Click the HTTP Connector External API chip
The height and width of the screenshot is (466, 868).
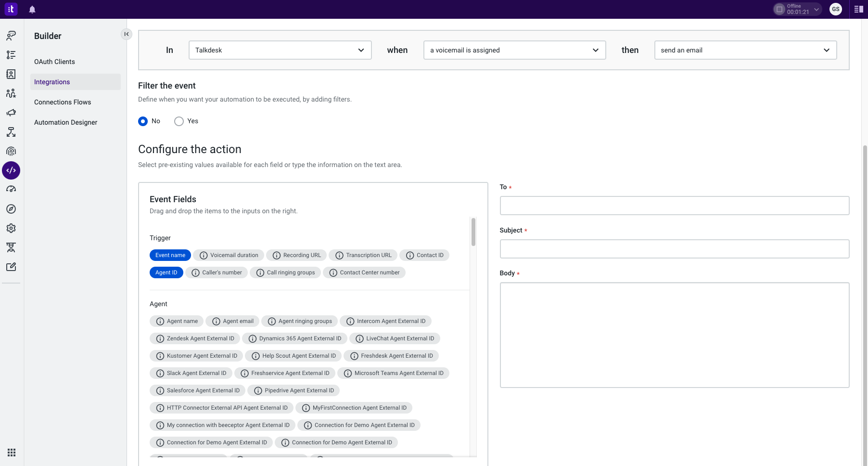pyautogui.click(x=221, y=408)
